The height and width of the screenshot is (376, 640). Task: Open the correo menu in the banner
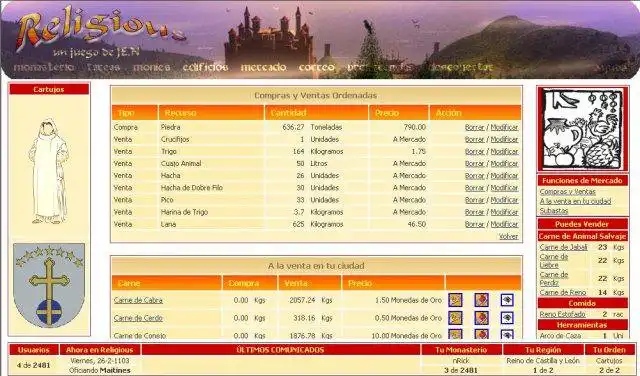(317, 67)
